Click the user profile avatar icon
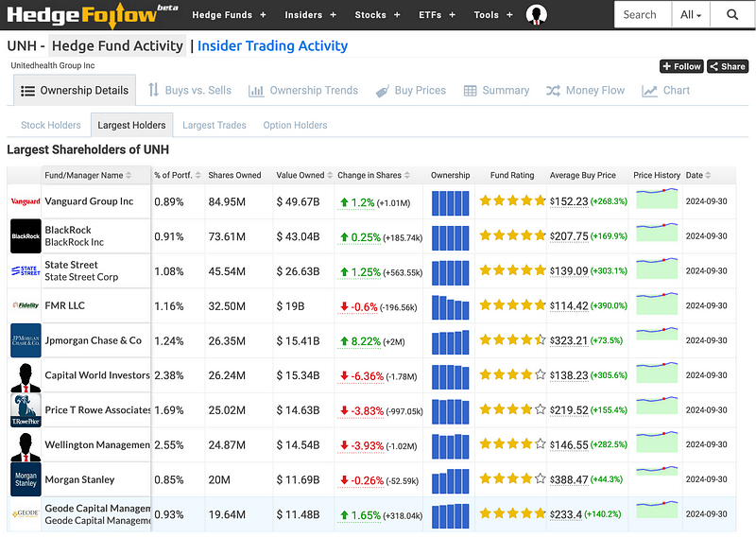This screenshot has width=756, height=538. (x=537, y=15)
